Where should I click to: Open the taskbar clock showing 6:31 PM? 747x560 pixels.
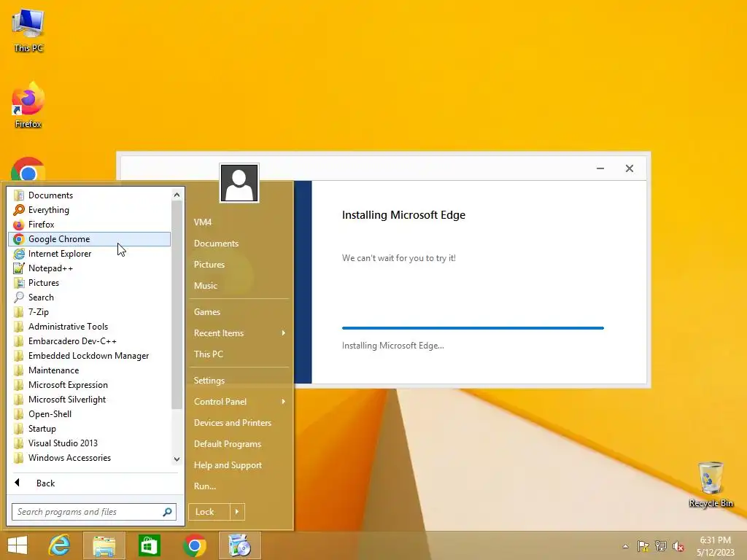click(x=715, y=546)
